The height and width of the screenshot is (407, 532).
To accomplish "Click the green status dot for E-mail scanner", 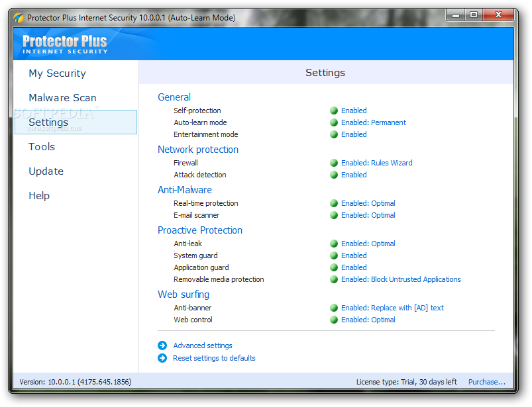I will tap(334, 215).
